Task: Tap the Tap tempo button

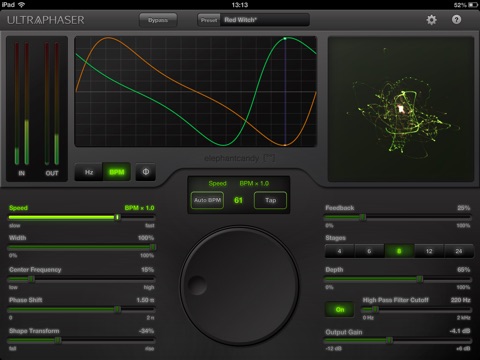Action: tap(270, 200)
